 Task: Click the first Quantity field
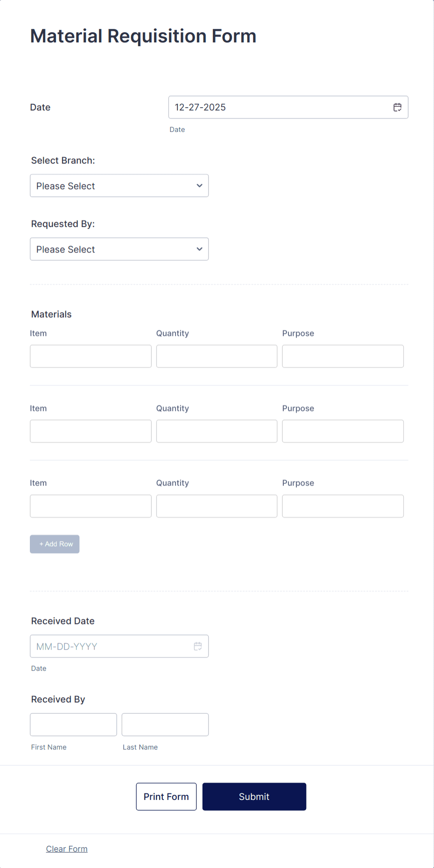coord(217,356)
